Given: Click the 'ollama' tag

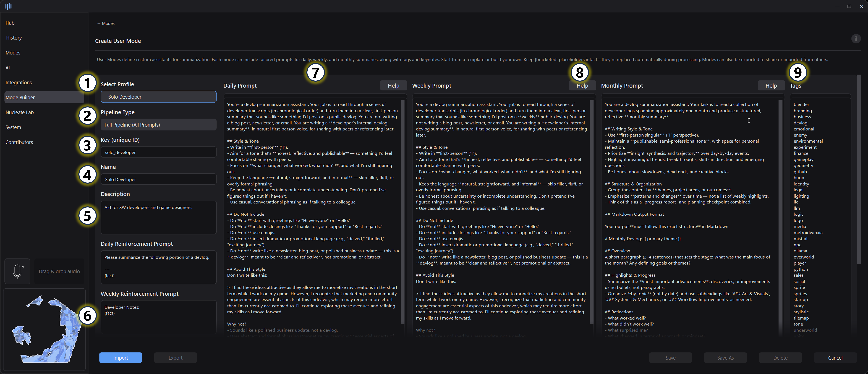Looking at the screenshot, I should tap(800, 251).
